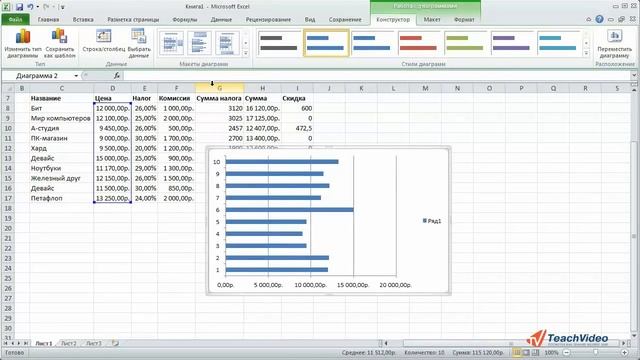Screen dimensions: 640x360
Task: Open the Name Box dropdown arrow
Action: click(x=76, y=76)
